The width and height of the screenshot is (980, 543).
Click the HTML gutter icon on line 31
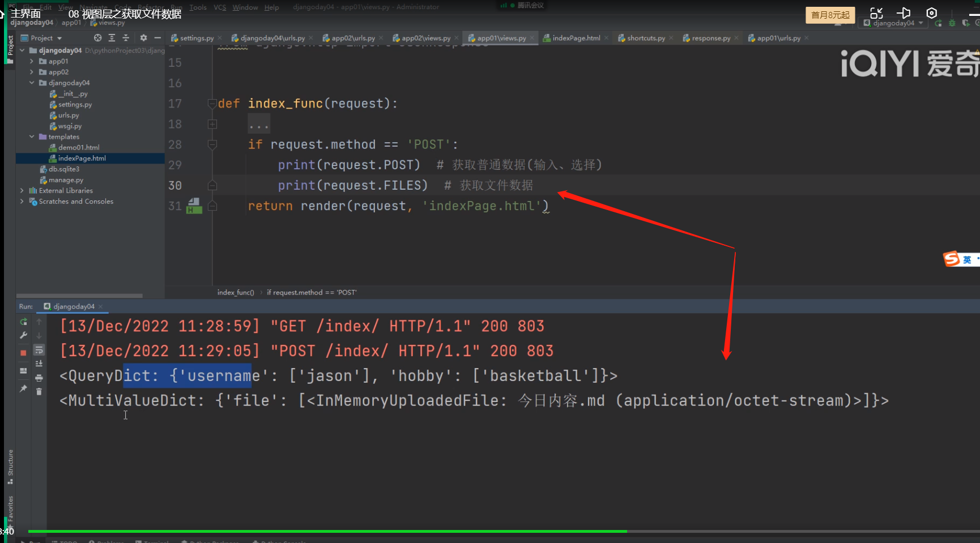coord(194,206)
